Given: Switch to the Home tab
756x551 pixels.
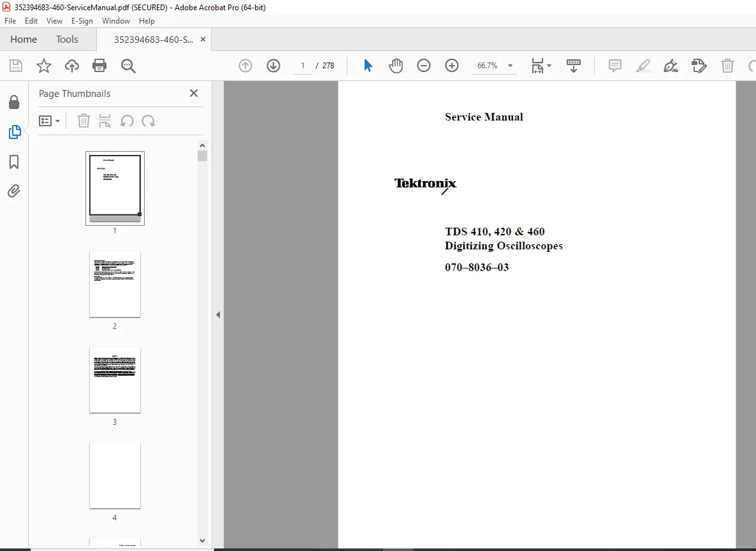Looking at the screenshot, I should [x=24, y=39].
